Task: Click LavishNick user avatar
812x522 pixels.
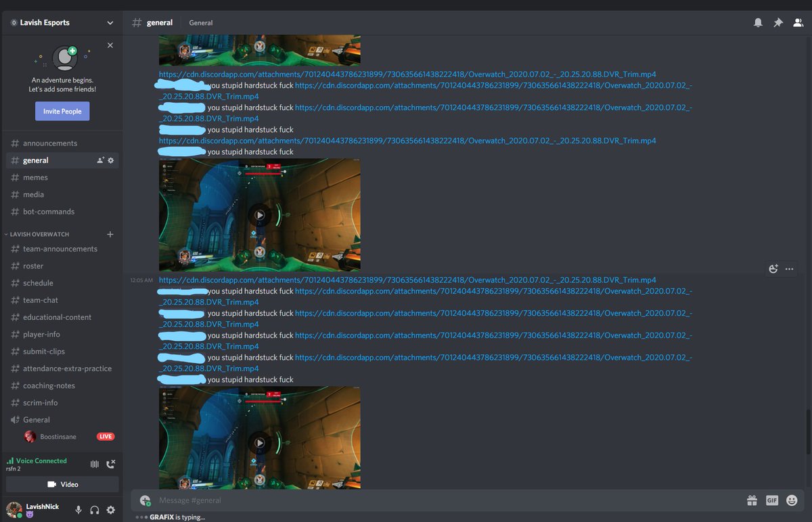Action: point(14,509)
